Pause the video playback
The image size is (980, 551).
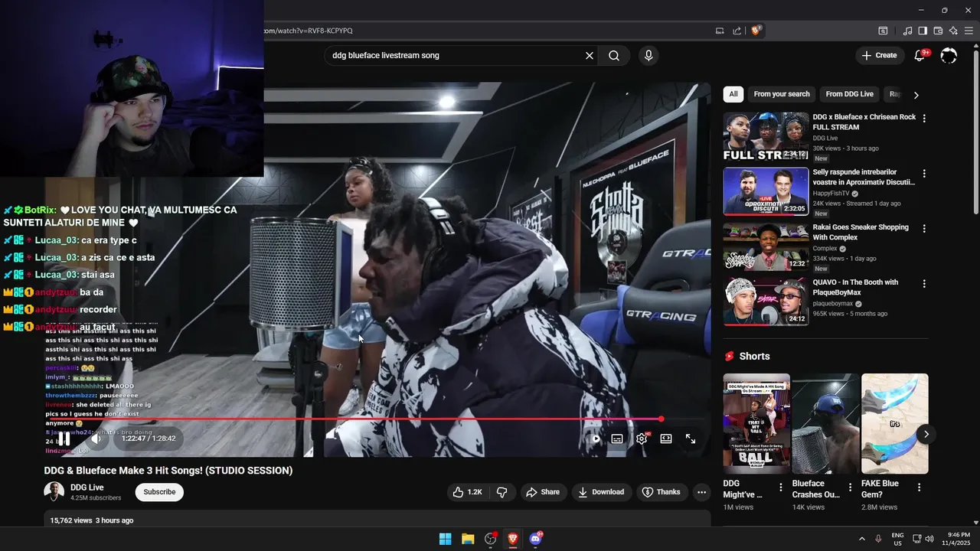pyautogui.click(x=64, y=439)
